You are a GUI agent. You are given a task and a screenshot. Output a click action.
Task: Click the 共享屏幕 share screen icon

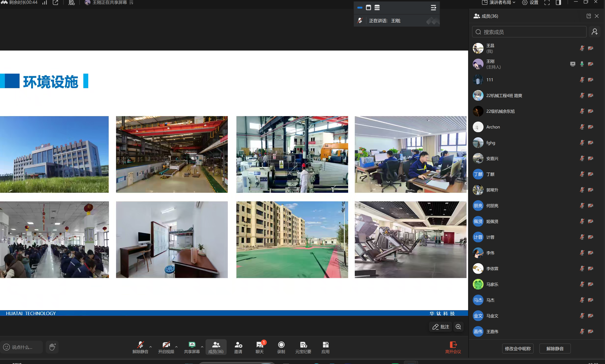coord(192,347)
